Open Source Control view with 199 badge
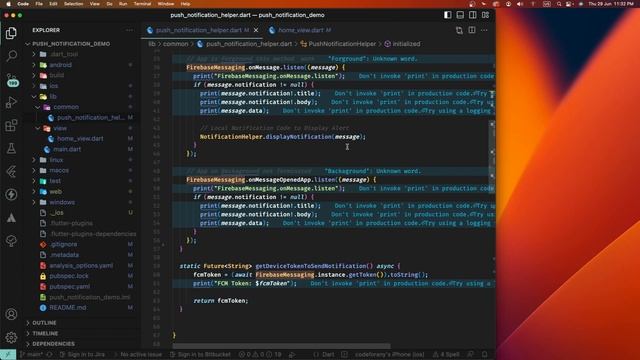The width and height of the screenshot is (640, 360). coord(11,79)
